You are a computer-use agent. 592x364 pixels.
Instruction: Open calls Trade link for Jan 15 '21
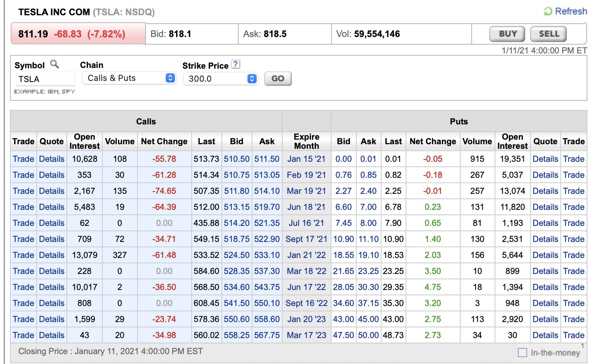[23, 159]
